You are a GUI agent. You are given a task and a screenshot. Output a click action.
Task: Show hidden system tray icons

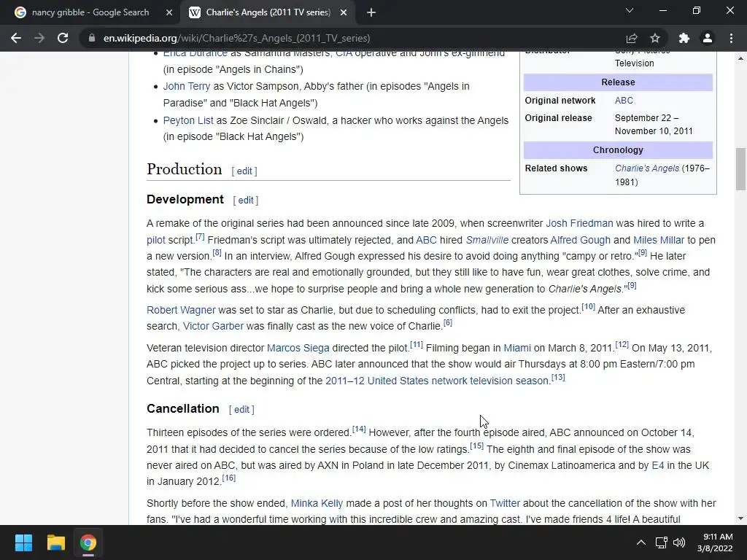coord(641,542)
